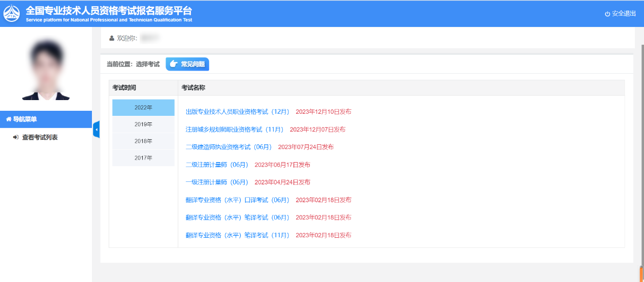Switch to the 2019年 exam year

[x=143, y=124]
